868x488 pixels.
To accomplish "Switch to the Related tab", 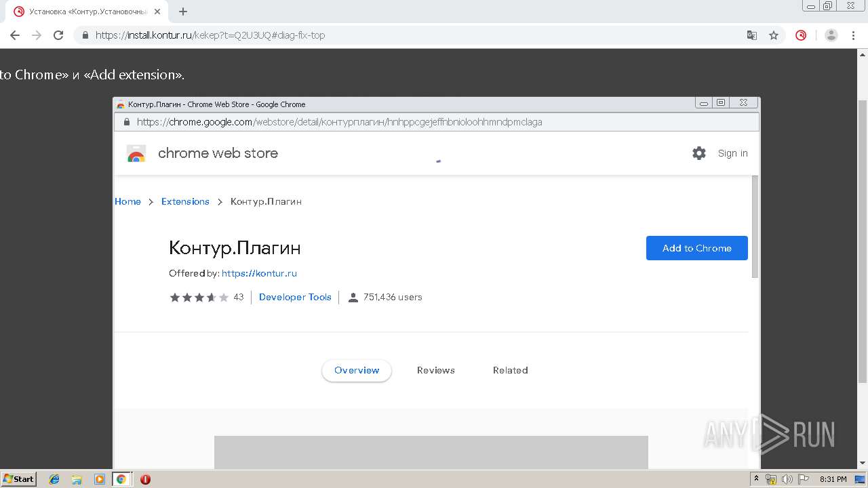I will (x=511, y=370).
